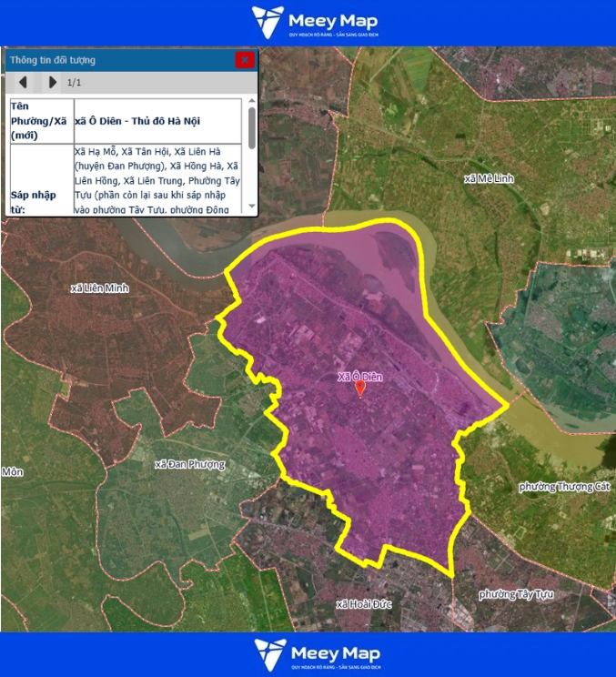Select the xã Liên Minh region label

point(100,288)
